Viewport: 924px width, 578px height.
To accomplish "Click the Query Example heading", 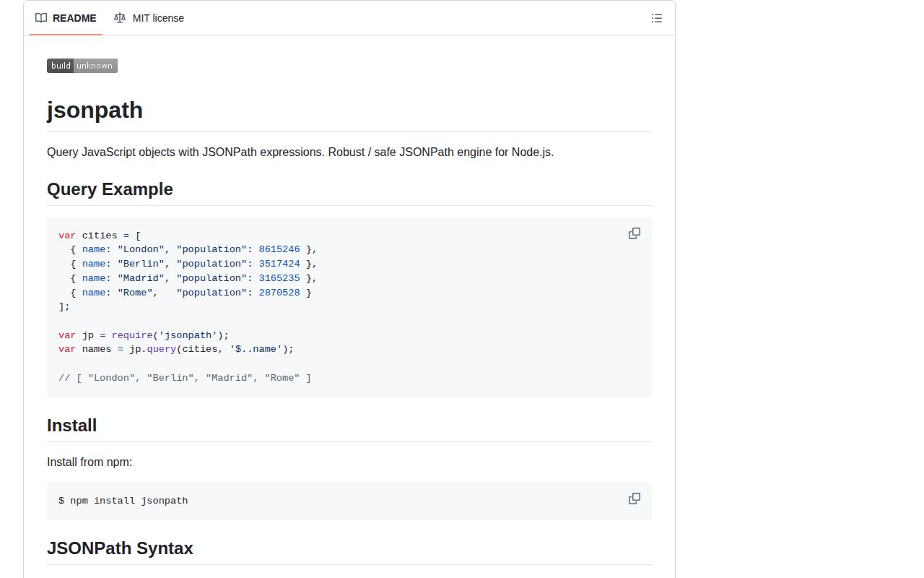I will (x=110, y=189).
